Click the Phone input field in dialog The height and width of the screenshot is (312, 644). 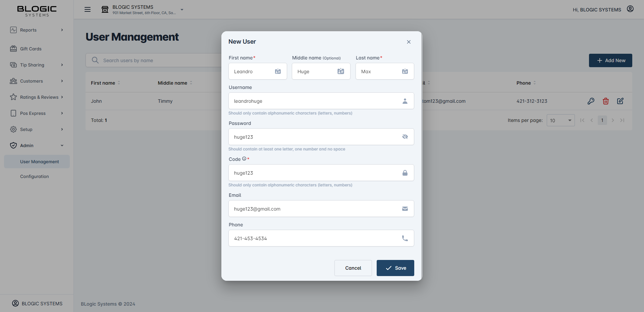pyautogui.click(x=321, y=238)
